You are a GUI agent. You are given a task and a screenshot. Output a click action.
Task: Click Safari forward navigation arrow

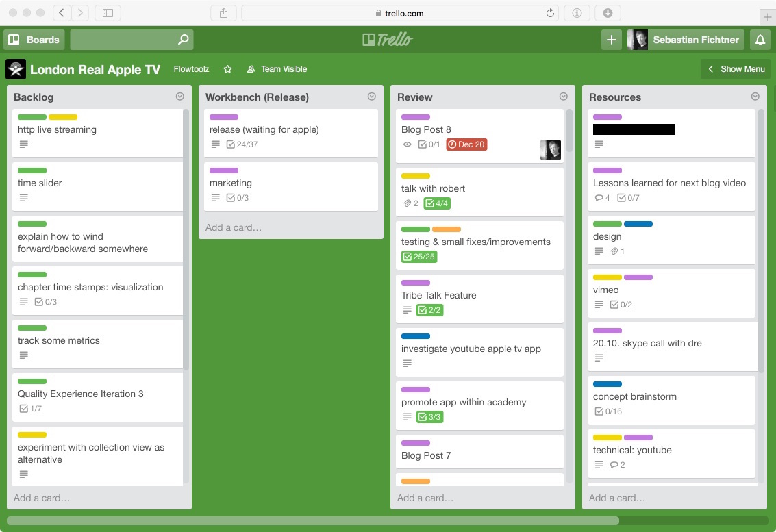tap(80, 13)
